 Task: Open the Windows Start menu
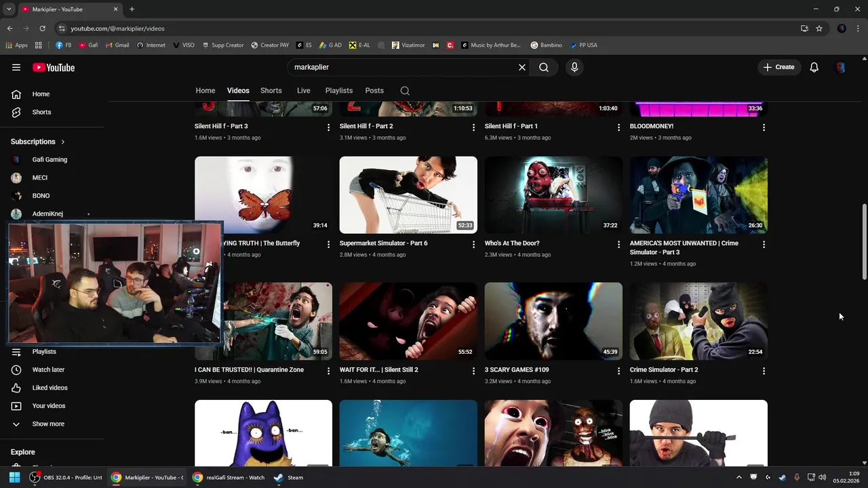[14, 477]
